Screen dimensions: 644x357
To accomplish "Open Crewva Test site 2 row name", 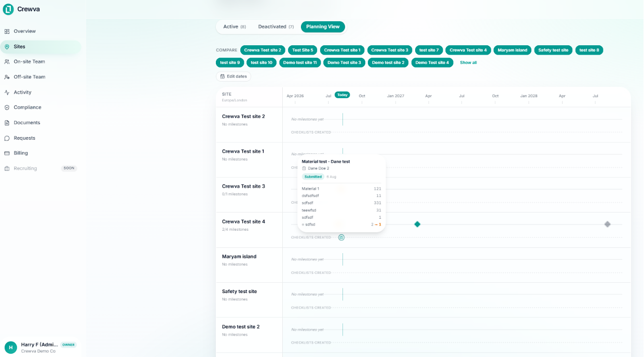I will 243,116.
